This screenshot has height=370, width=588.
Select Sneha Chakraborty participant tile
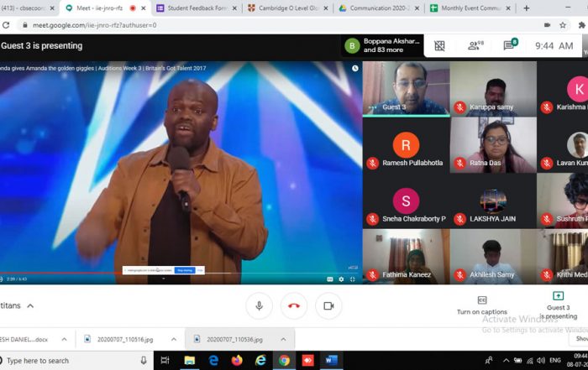406,201
